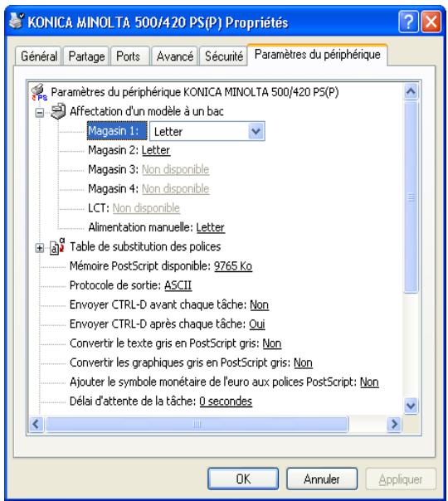Select Délai d'attente de la tâche label

coord(133,401)
